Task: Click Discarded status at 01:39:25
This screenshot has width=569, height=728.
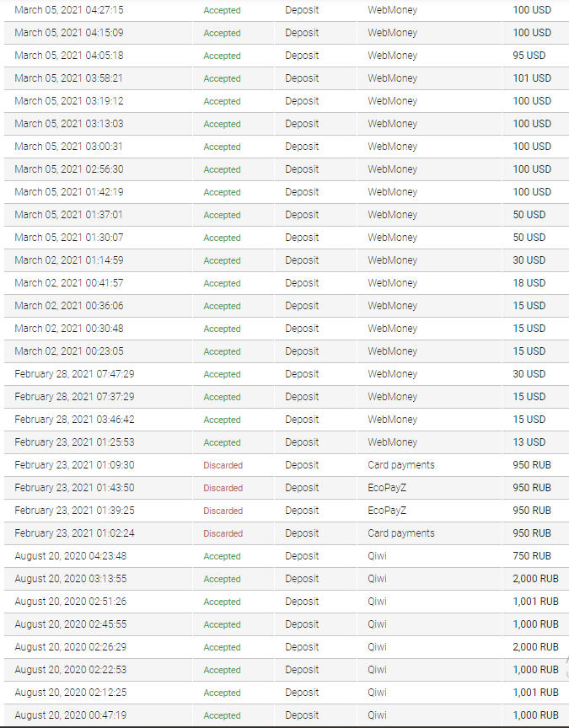Action: point(223,511)
